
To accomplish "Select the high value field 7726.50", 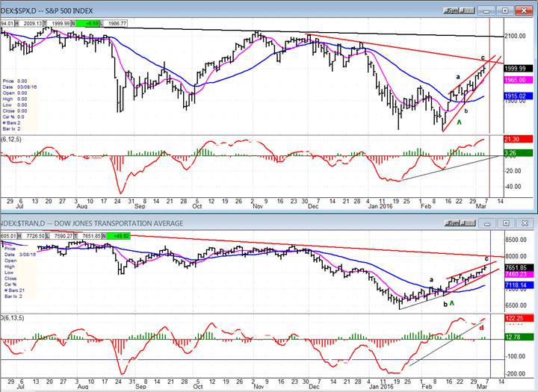I will 33,236.
